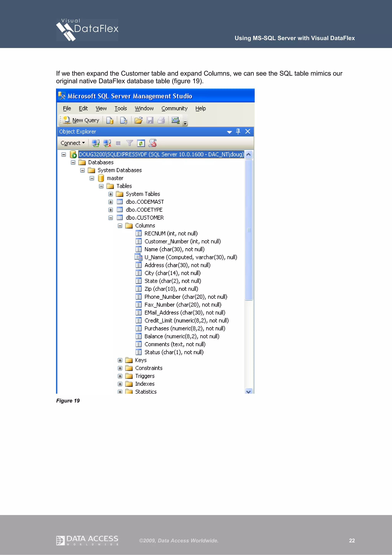Toggle the Auto Hide pin icon
392x555 pixels.
click(238, 131)
